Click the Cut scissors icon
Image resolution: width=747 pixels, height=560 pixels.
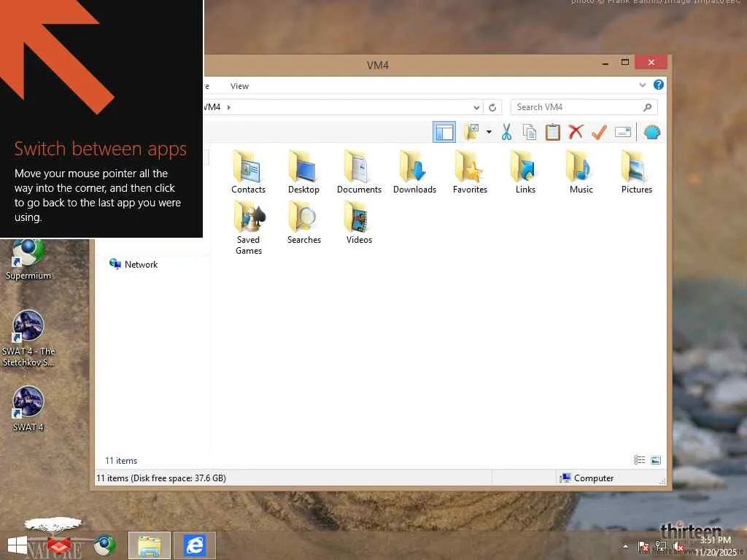[506, 132]
